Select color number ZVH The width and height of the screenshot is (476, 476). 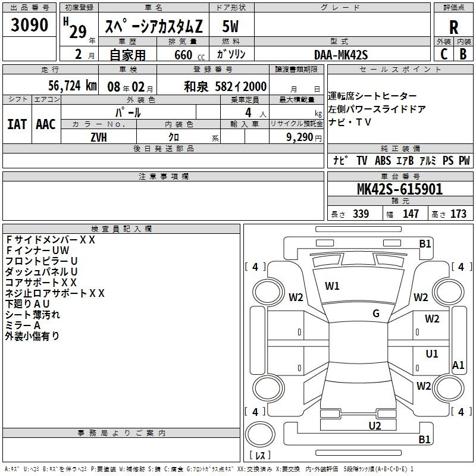(99, 137)
